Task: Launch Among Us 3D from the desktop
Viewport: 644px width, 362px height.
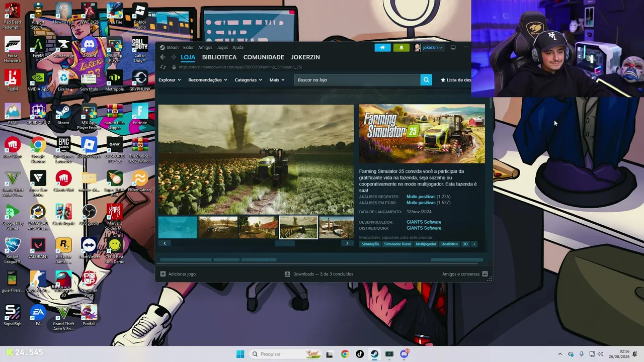Action: pyautogui.click(x=63, y=285)
